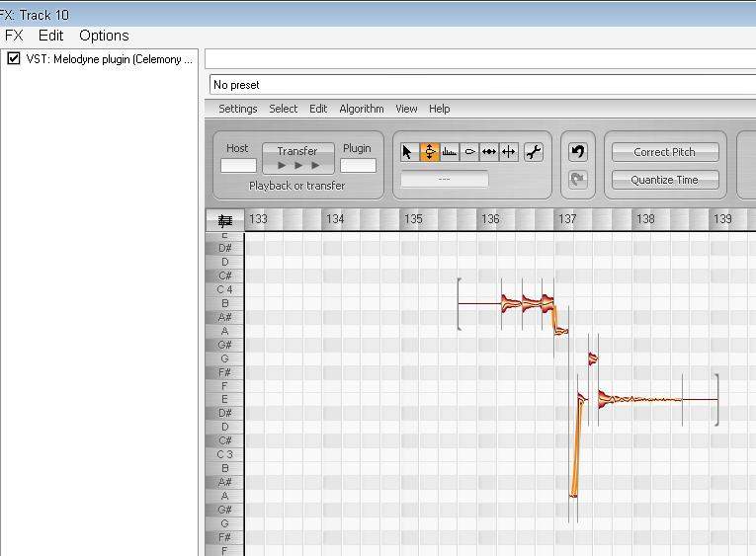This screenshot has width=756, height=556.
Task: Select the time stretch tool
Action: 489,152
